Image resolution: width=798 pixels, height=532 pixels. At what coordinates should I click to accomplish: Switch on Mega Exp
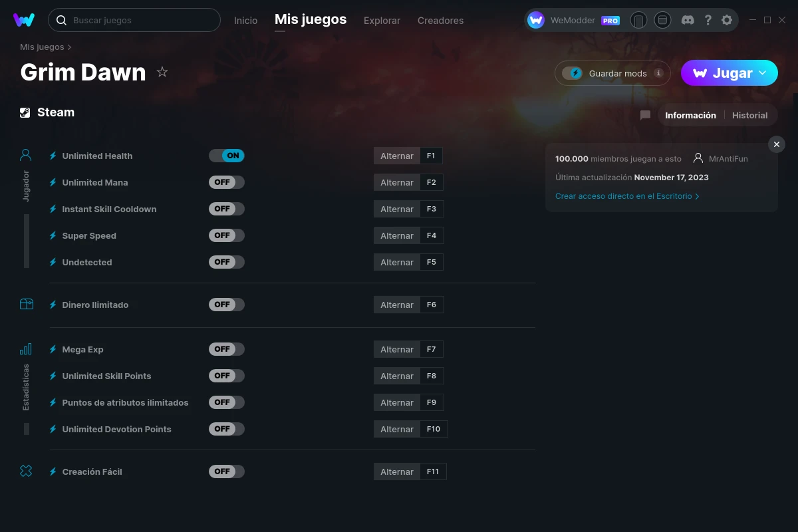coord(227,349)
